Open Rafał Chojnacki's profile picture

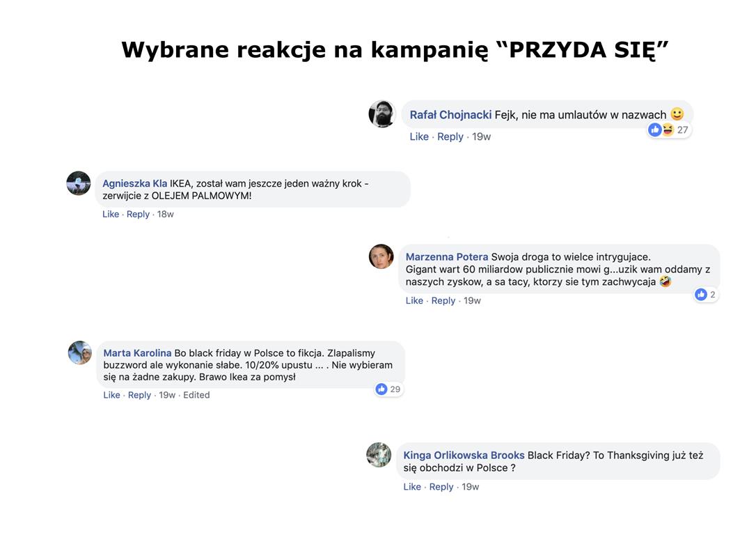pyautogui.click(x=382, y=114)
